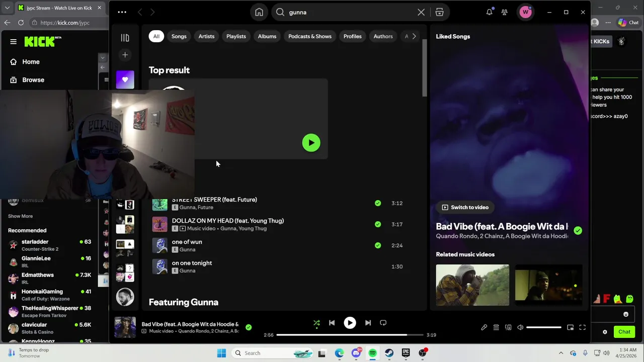Open starladder recommended channel
The height and width of the screenshot is (362, 644).
49,245
